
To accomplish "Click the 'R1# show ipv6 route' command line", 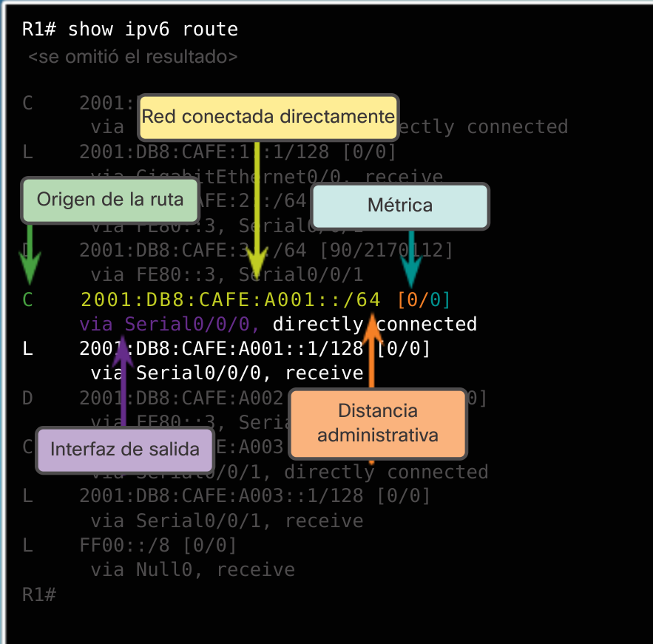I will pos(130,30).
